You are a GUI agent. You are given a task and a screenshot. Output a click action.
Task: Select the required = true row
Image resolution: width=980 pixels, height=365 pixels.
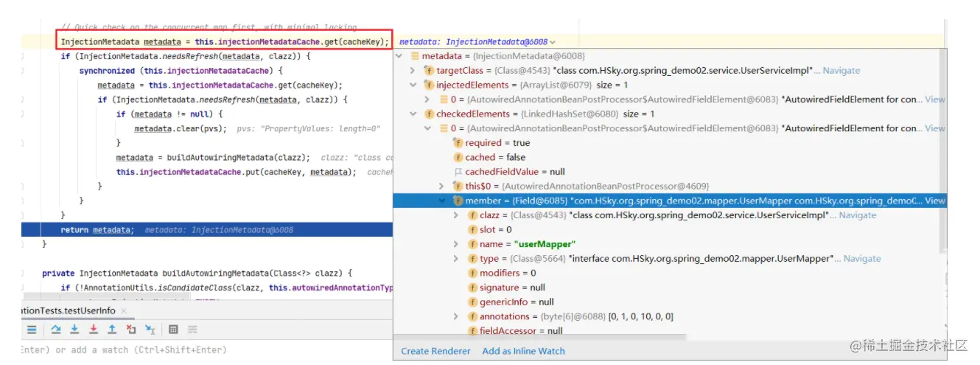coord(497,143)
